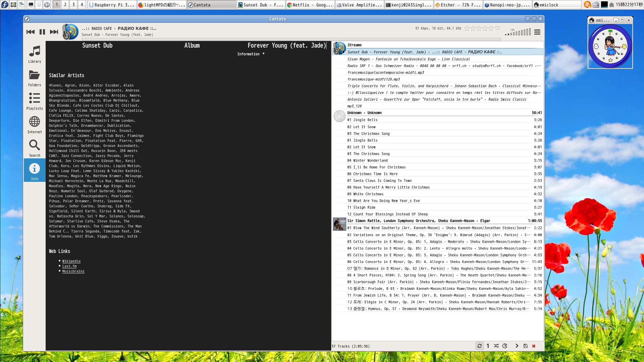Open the Library sidebar view

pos(35,54)
